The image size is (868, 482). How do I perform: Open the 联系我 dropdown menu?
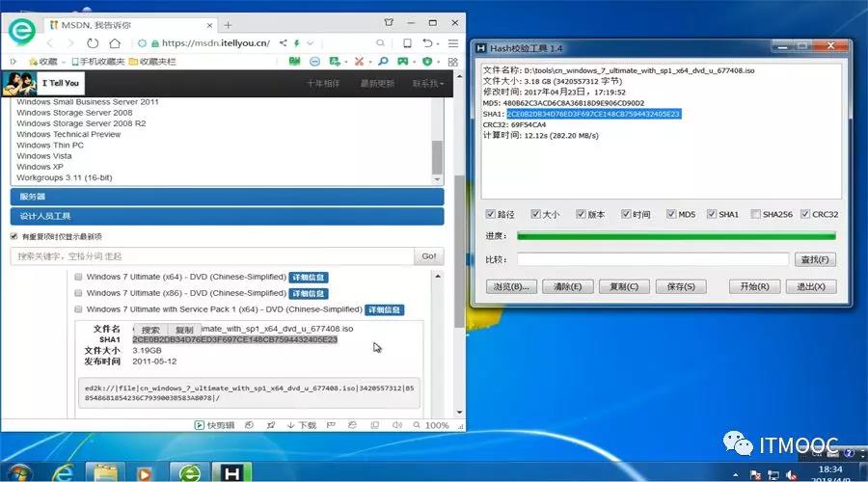(428, 83)
